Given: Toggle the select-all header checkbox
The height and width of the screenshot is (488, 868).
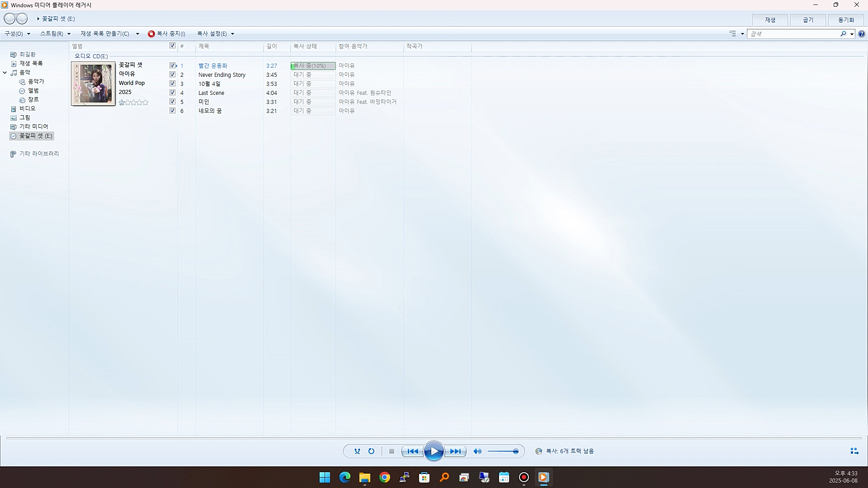Looking at the screenshot, I should (x=172, y=46).
